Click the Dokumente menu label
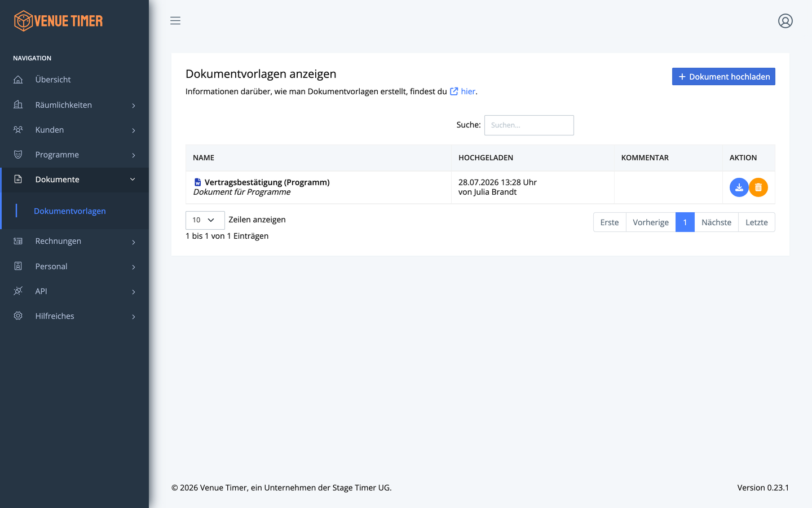This screenshot has height=508, width=812. click(x=58, y=179)
